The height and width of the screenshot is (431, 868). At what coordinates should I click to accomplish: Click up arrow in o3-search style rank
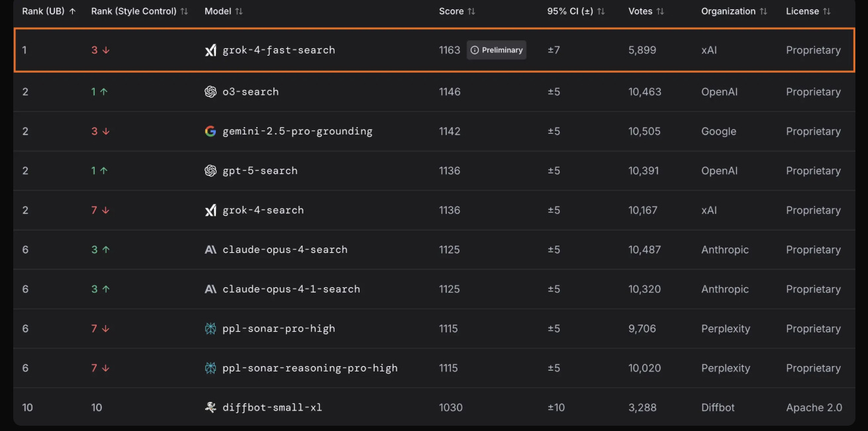click(103, 92)
